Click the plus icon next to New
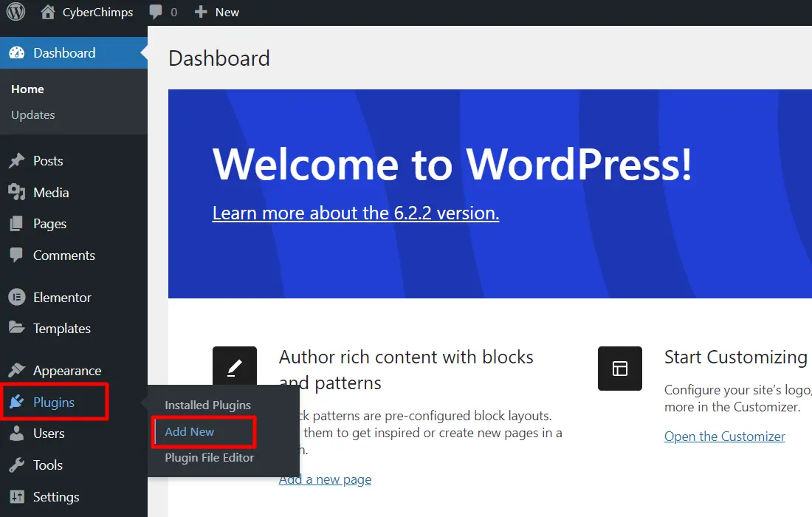Image resolution: width=812 pixels, height=517 pixels. tap(201, 12)
